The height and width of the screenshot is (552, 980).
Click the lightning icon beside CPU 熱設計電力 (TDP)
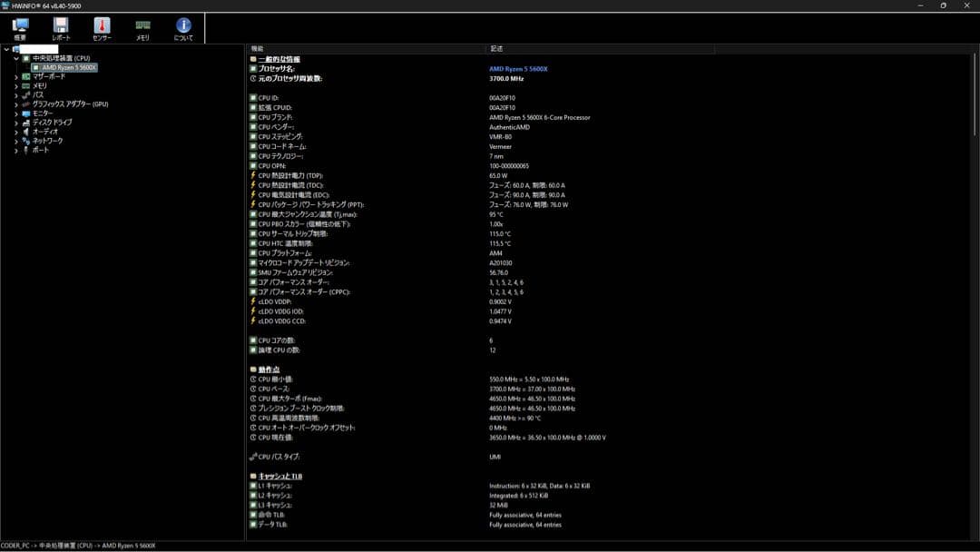point(253,175)
